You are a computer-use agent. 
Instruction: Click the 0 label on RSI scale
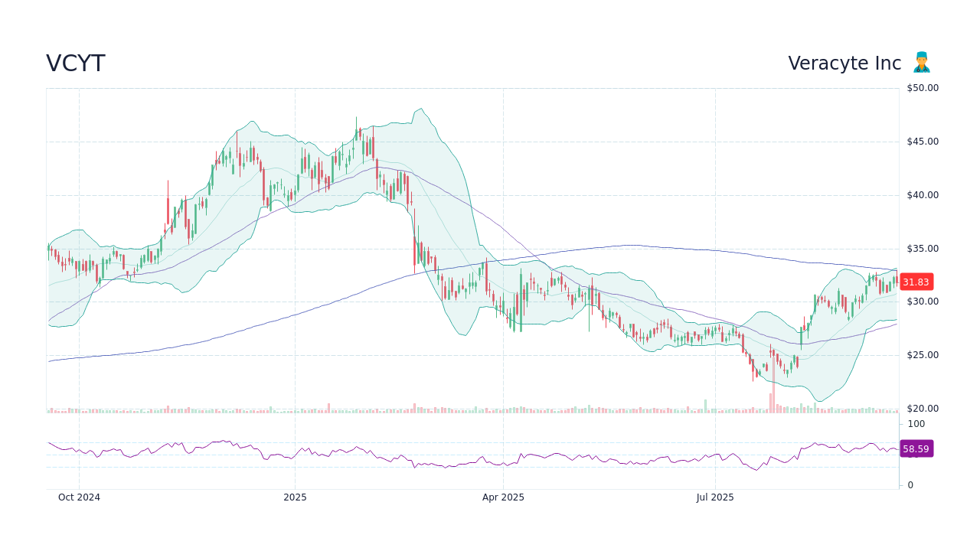pyautogui.click(x=909, y=484)
